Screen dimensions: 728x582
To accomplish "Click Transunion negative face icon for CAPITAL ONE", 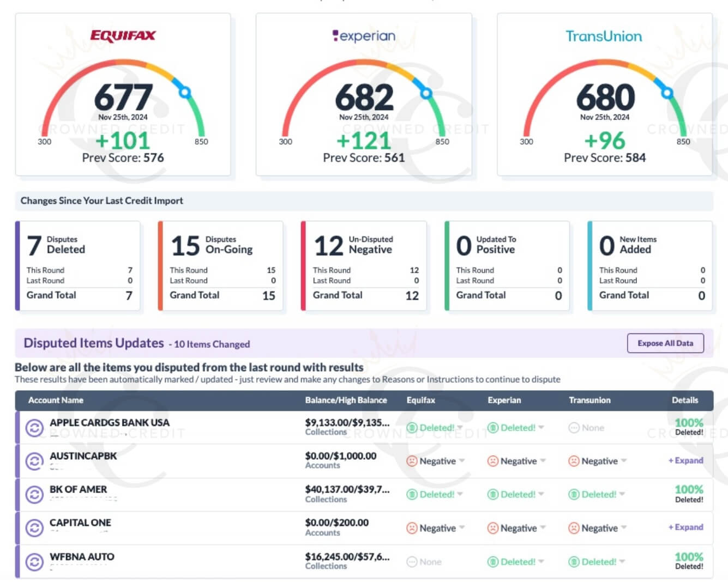I will (x=574, y=528).
